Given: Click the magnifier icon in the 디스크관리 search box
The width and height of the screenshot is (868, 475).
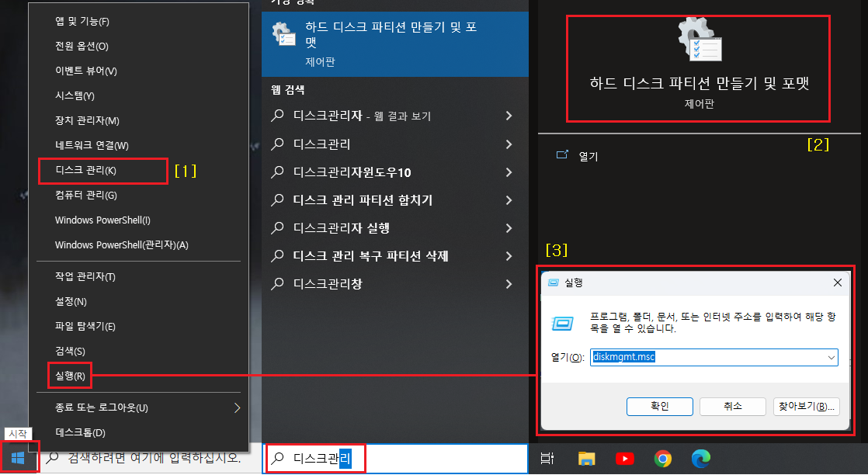Looking at the screenshot, I should click(277, 458).
